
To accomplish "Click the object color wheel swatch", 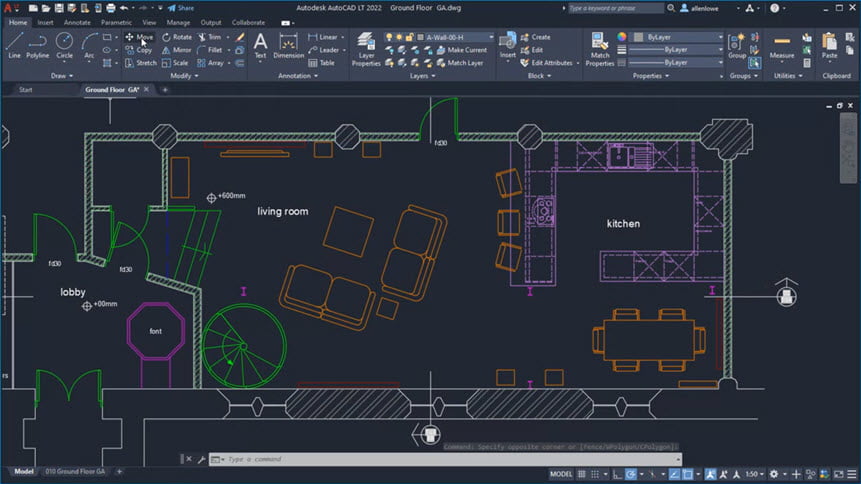I will tap(622, 37).
